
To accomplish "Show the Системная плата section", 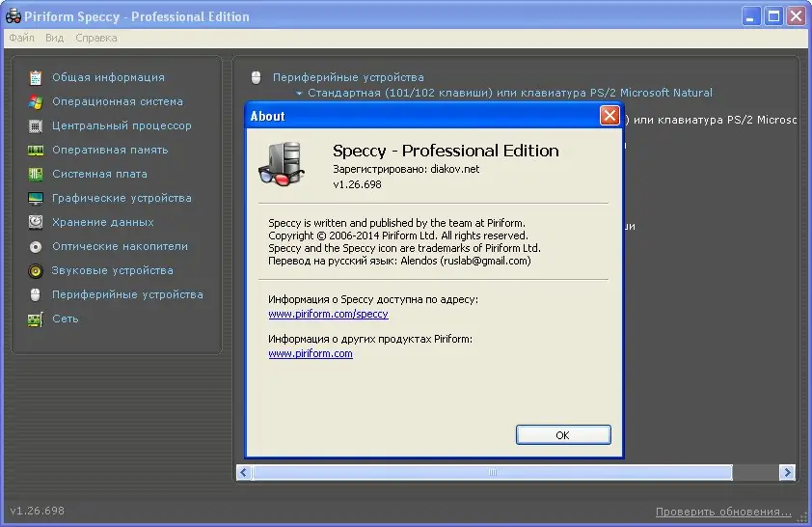I will pos(99,174).
